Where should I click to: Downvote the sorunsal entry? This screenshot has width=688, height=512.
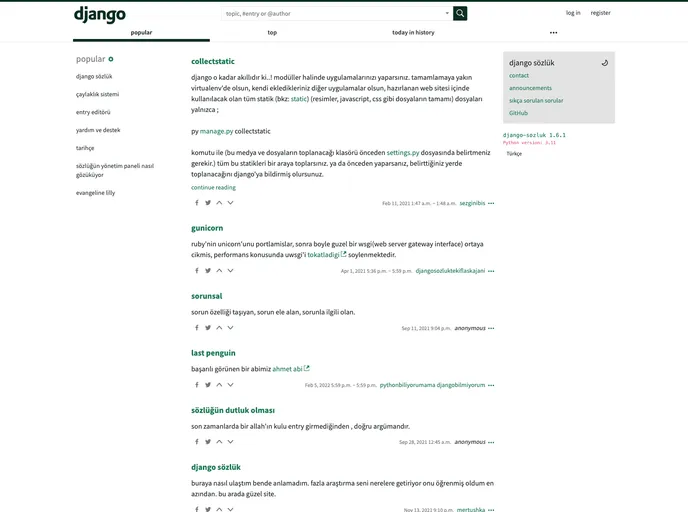pyautogui.click(x=230, y=328)
